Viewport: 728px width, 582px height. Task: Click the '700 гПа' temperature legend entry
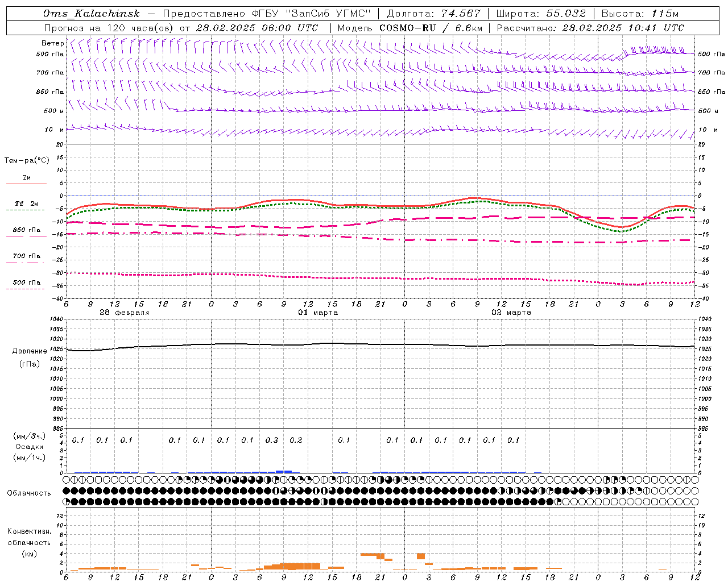[x=27, y=256]
